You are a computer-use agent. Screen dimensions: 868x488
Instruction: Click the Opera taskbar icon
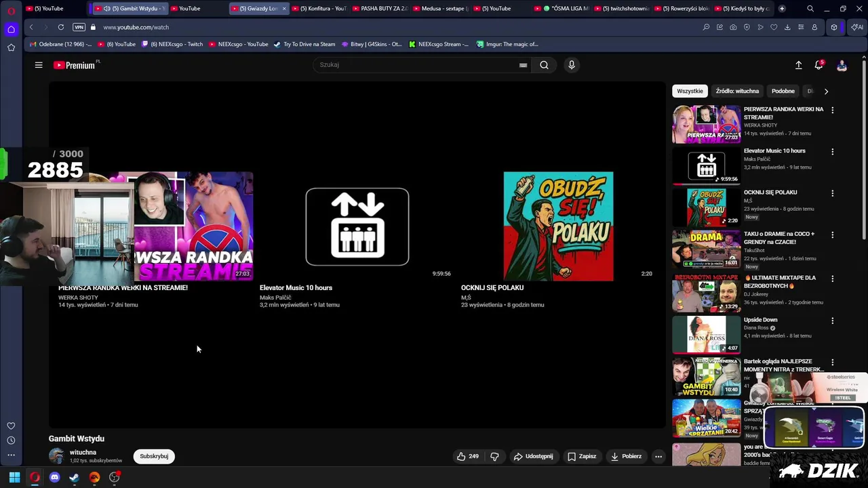tap(35, 477)
